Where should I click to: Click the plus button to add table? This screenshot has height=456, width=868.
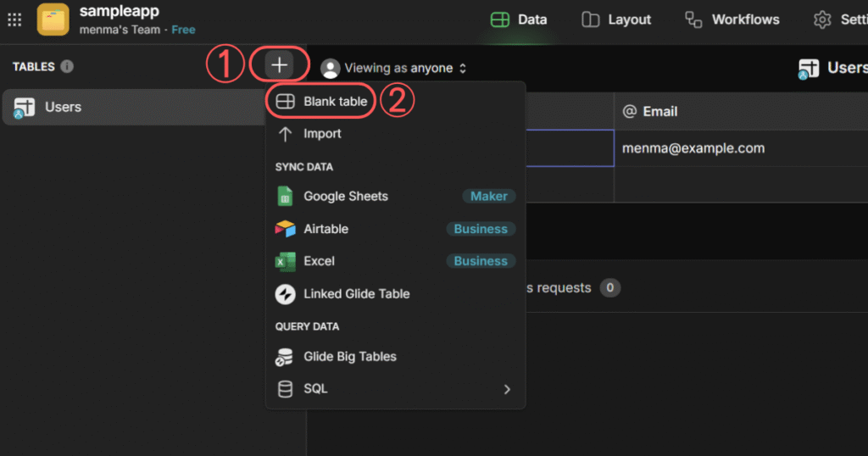click(x=279, y=65)
